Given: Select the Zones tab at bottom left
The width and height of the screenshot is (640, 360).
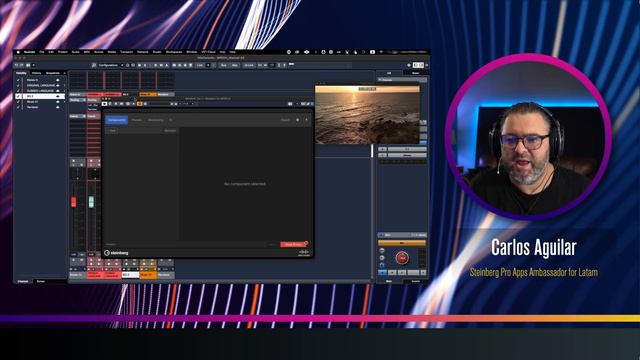Looking at the screenshot, I should [x=41, y=281].
